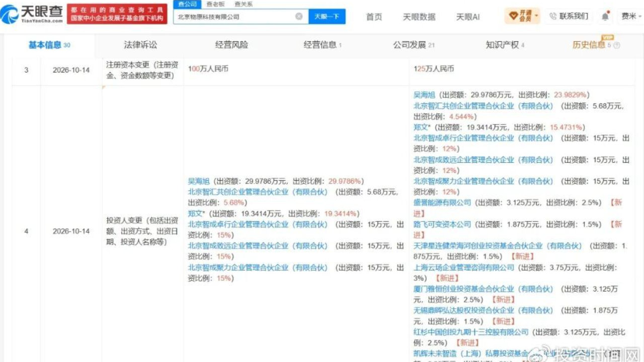Open 北京智汇共创企业管理合伙企业 link in after-change column

[483, 106]
